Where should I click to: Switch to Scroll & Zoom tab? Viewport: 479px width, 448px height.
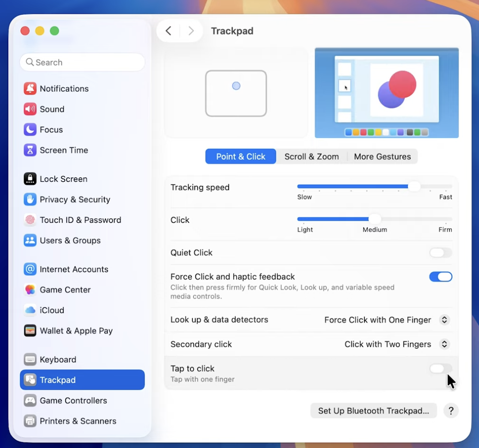pyautogui.click(x=311, y=156)
